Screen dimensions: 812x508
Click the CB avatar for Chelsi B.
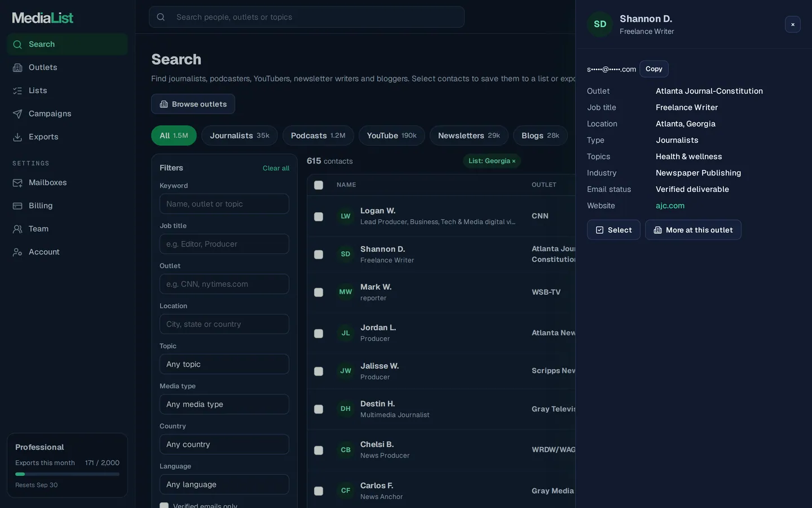(x=346, y=450)
